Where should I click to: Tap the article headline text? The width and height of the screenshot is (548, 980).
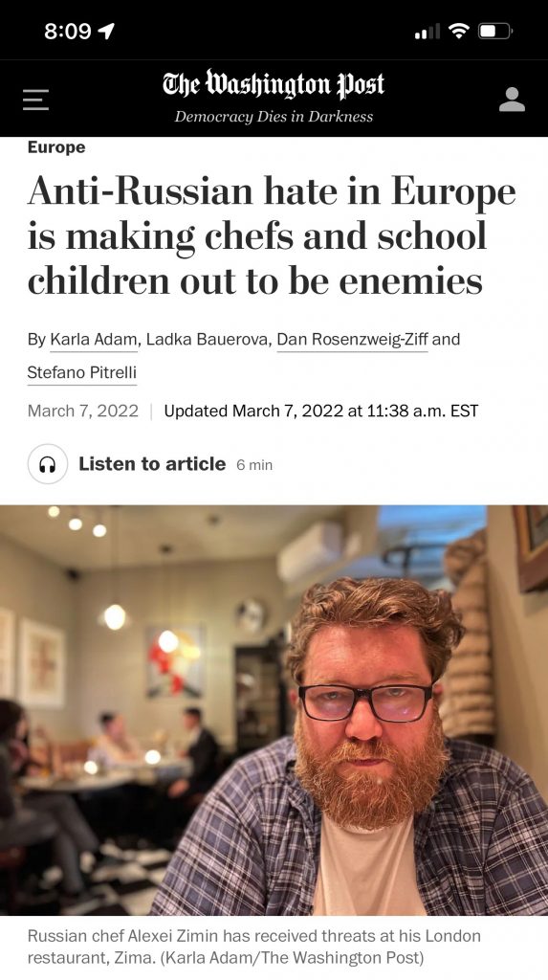pos(272,236)
